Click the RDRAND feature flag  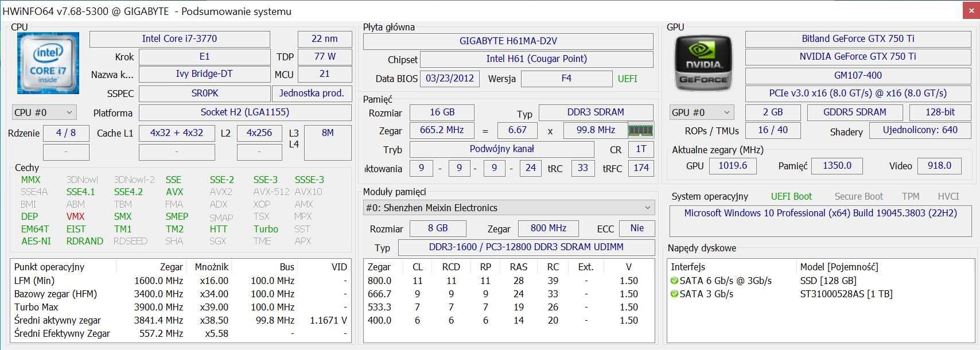(85, 242)
